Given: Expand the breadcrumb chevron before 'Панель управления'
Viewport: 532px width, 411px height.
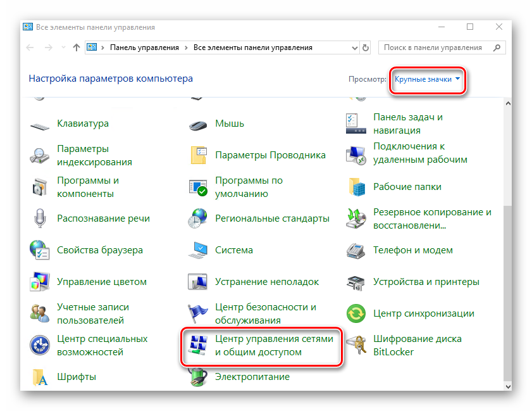Looking at the screenshot, I should [103, 48].
